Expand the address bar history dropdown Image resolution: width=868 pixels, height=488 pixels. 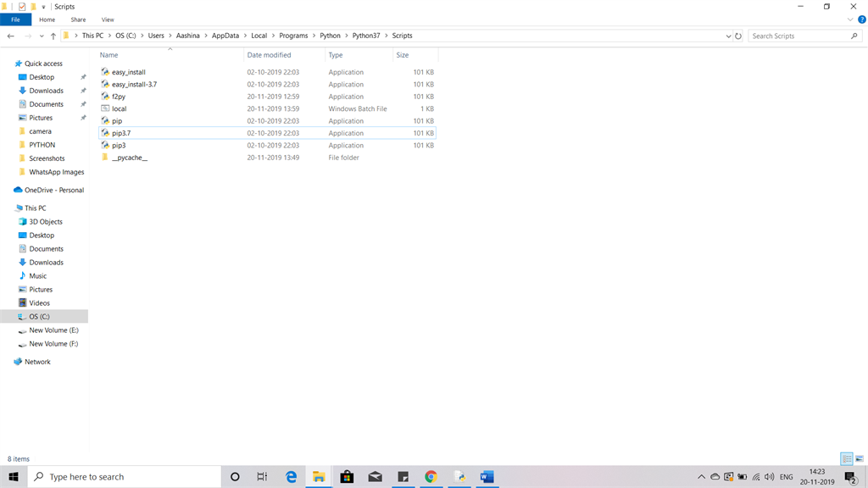coord(728,36)
